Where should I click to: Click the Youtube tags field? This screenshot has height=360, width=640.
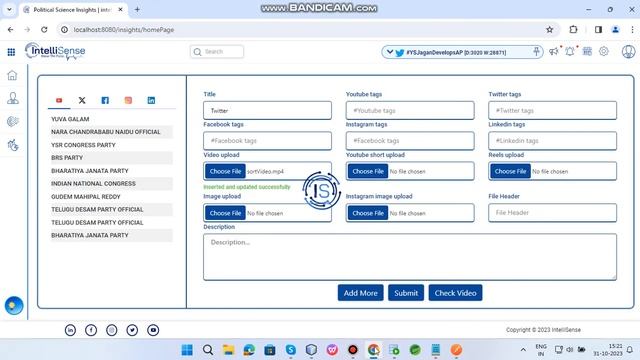410,111
